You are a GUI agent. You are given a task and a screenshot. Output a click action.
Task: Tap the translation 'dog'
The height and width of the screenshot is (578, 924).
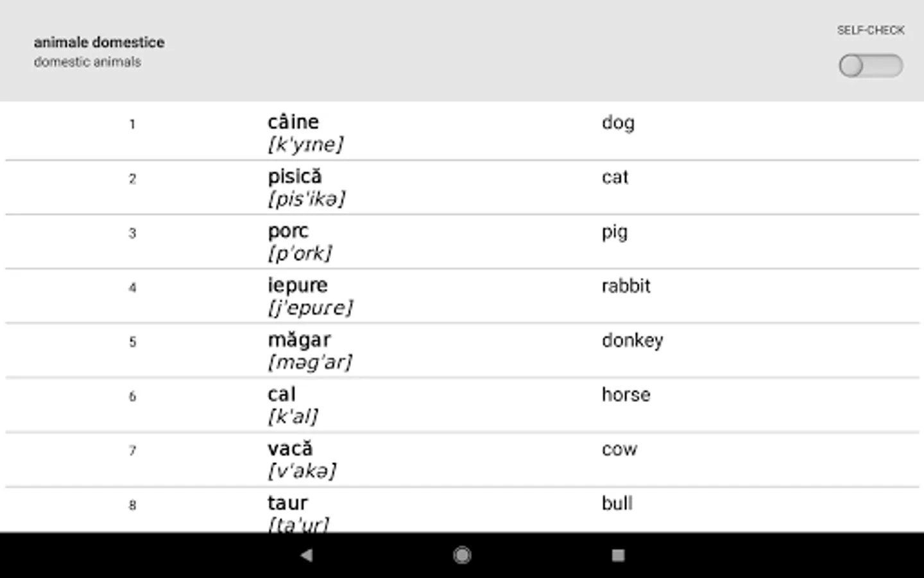pyautogui.click(x=618, y=123)
